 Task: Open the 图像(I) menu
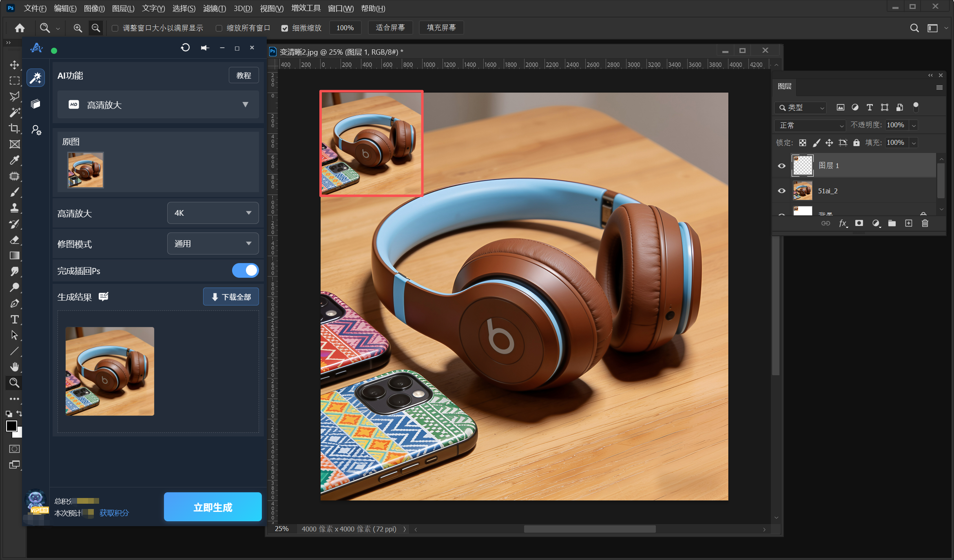[x=94, y=8]
